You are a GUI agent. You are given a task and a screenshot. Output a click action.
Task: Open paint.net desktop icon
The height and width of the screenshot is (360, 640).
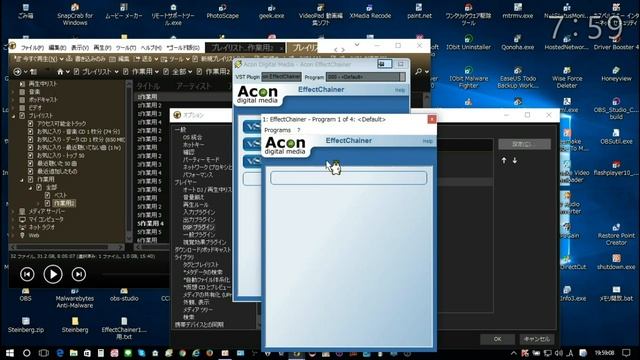(419, 11)
